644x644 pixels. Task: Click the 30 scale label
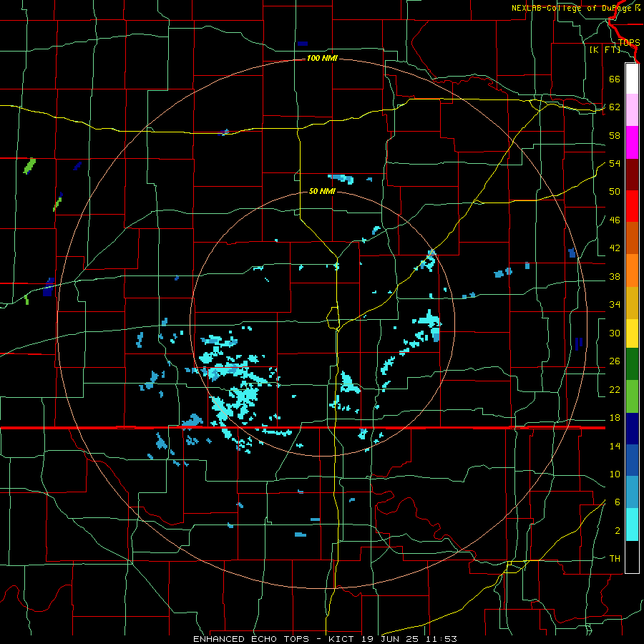point(615,333)
